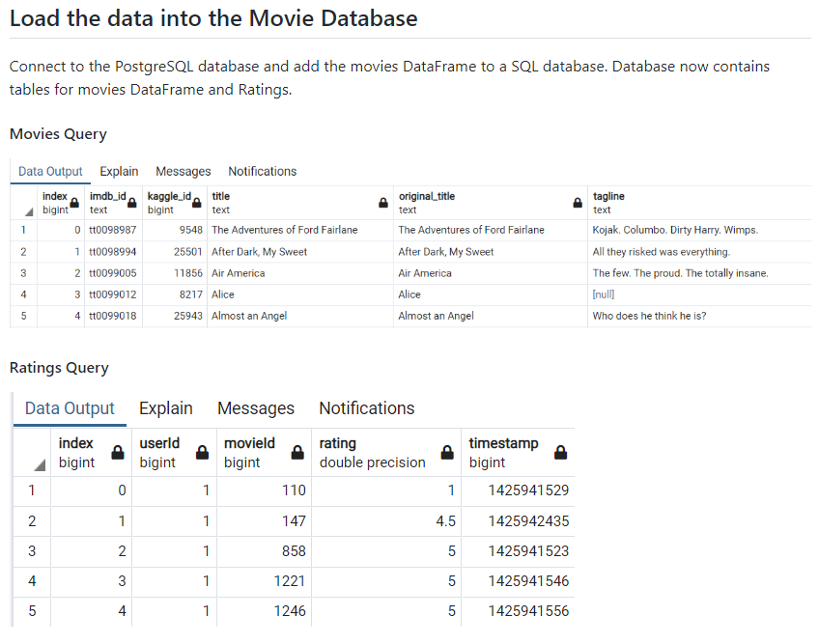Image resolution: width=819 pixels, height=644 pixels.
Task: Click lock icon in Ratings timestamp column
Action: click(x=560, y=453)
